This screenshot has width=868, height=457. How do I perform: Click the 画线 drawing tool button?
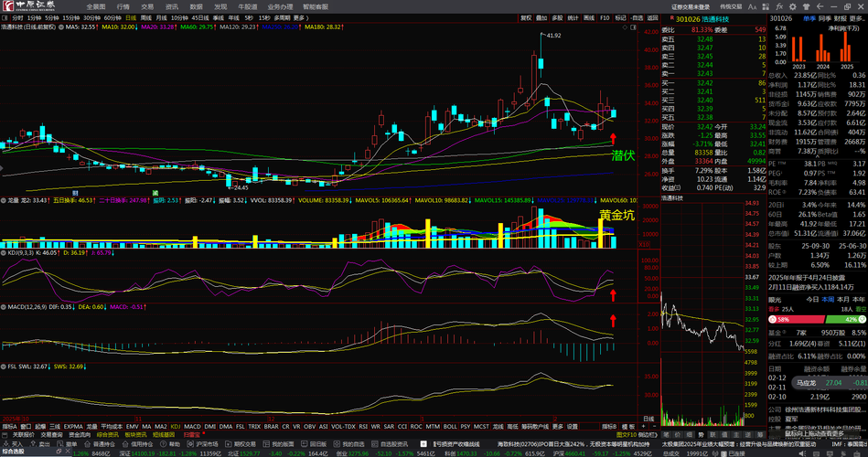[x=589, y=18]
